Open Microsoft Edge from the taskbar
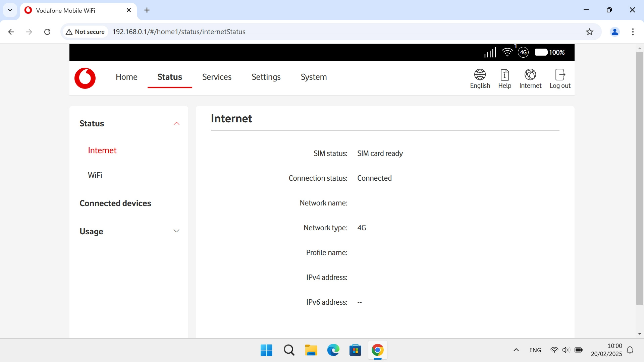This screenshot has height=362, width=644. 333,350
